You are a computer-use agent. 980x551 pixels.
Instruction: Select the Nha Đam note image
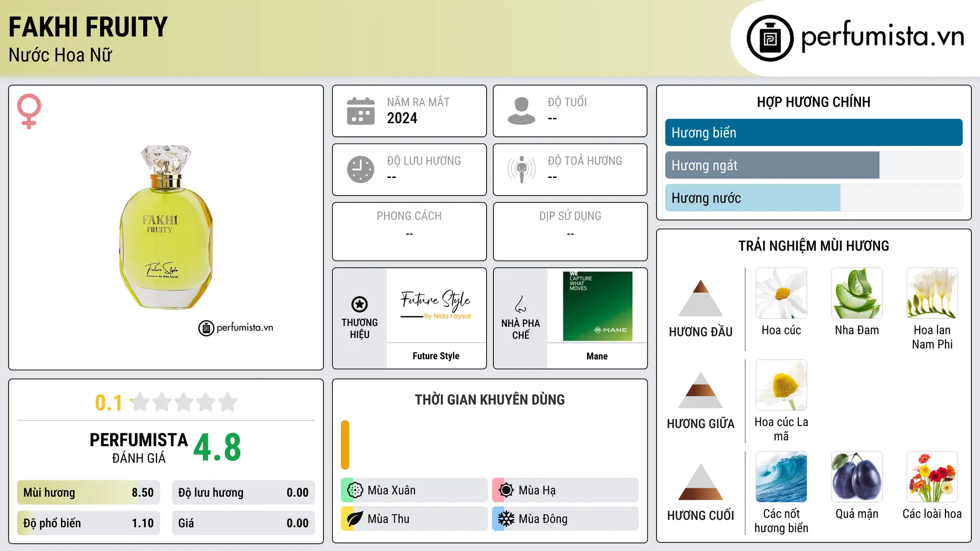point(857,293)
